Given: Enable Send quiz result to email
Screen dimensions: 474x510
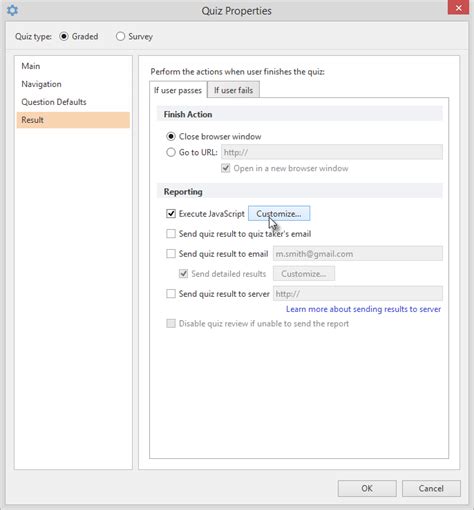Looking at the screenshot, I should coord(171,254).
